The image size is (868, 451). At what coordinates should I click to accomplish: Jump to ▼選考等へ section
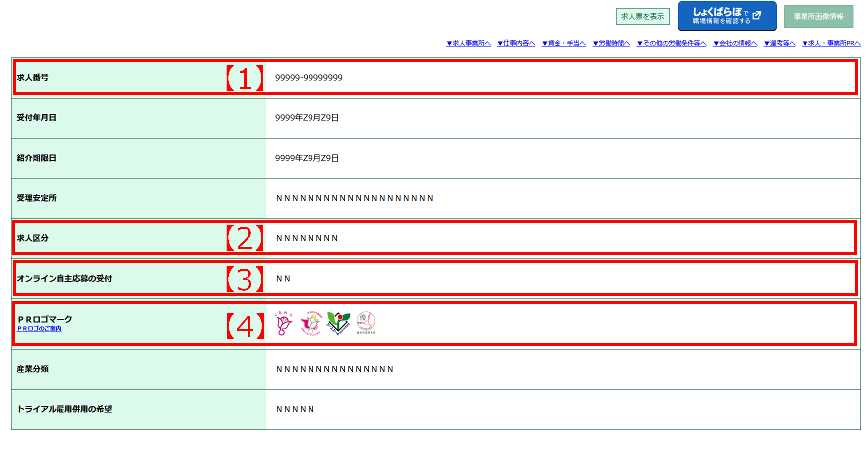tap(779, 43)
